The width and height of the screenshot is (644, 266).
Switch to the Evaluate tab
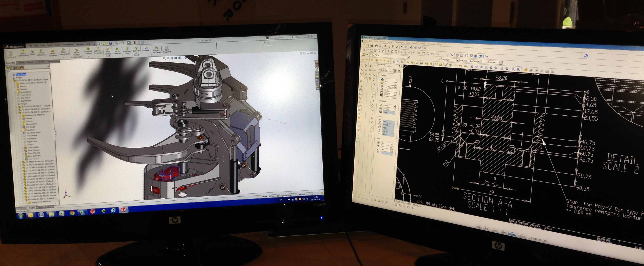[40, 62]
